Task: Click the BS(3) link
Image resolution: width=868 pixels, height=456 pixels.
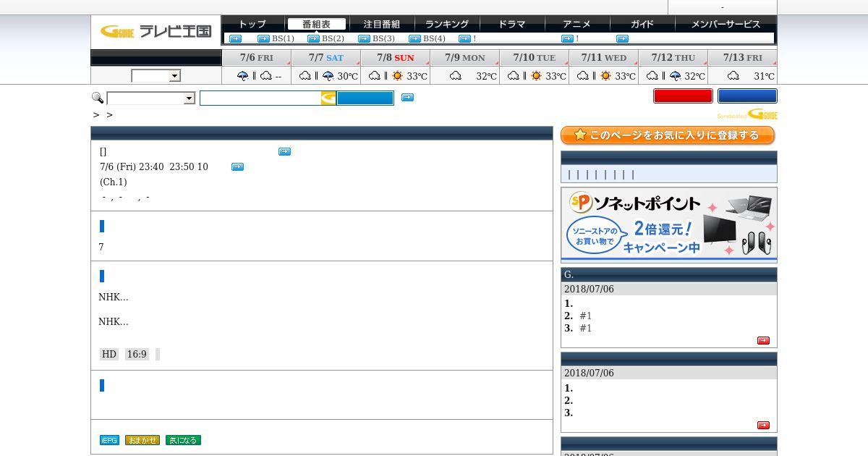Action: [x=383, y=38]
